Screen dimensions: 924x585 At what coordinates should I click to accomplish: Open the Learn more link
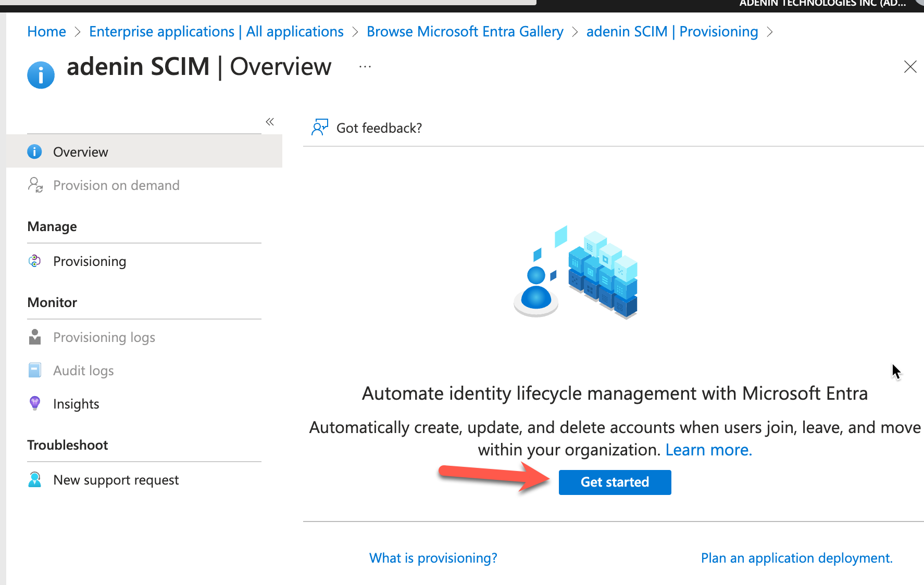[708, 450]
